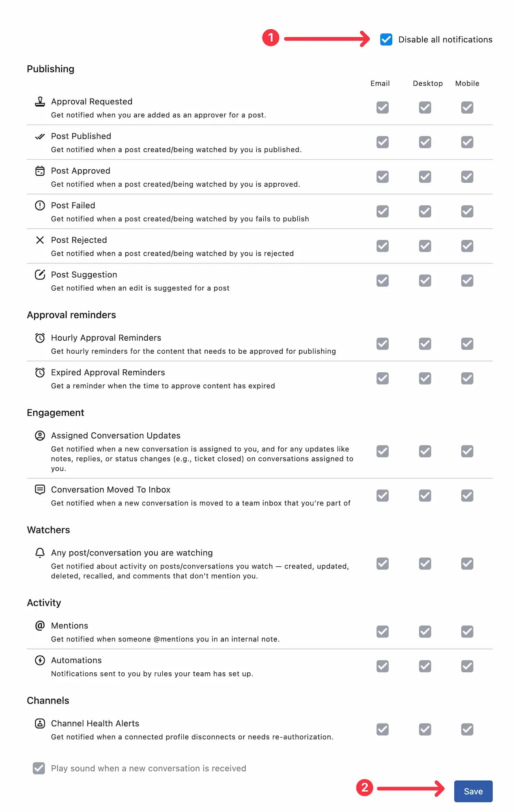The height and width of the screenshot is (812, 514).
Task: Toggle Email checkbox for Approval Requested
Action: tap(383, 108)
